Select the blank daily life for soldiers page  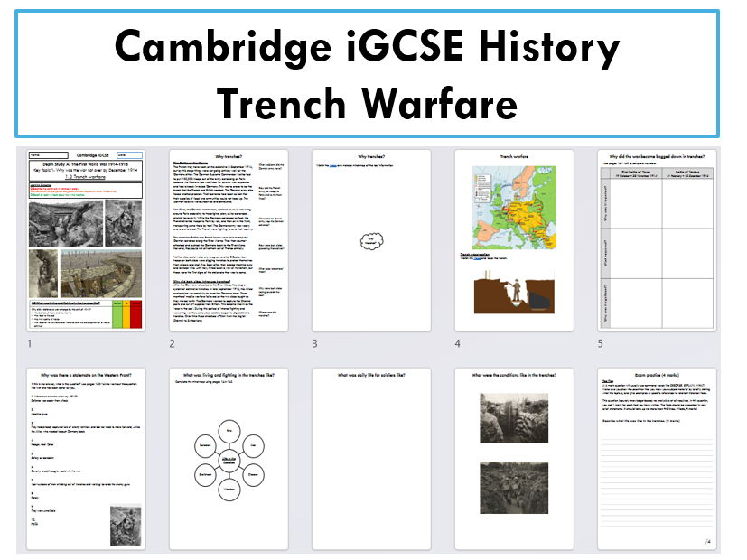371,459
